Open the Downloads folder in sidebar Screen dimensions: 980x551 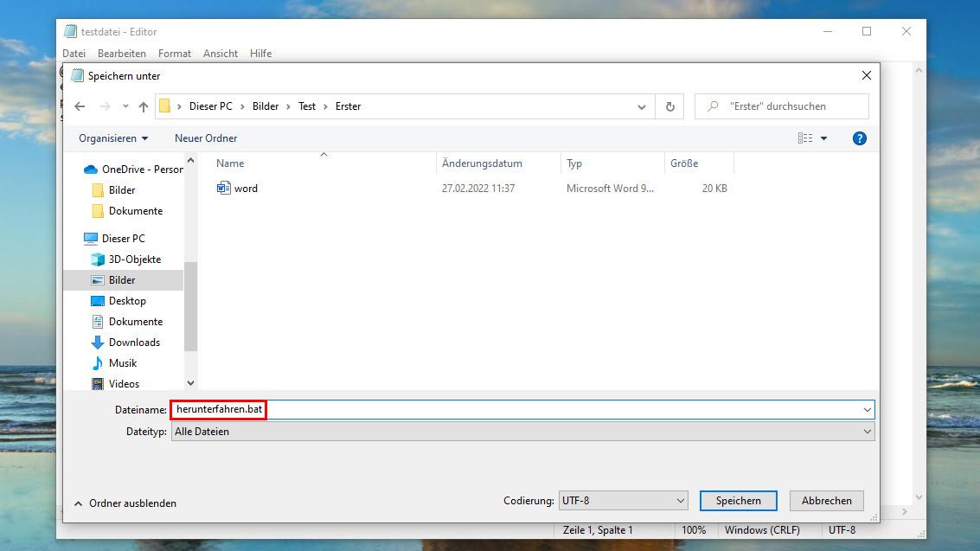tap(134, 343)
